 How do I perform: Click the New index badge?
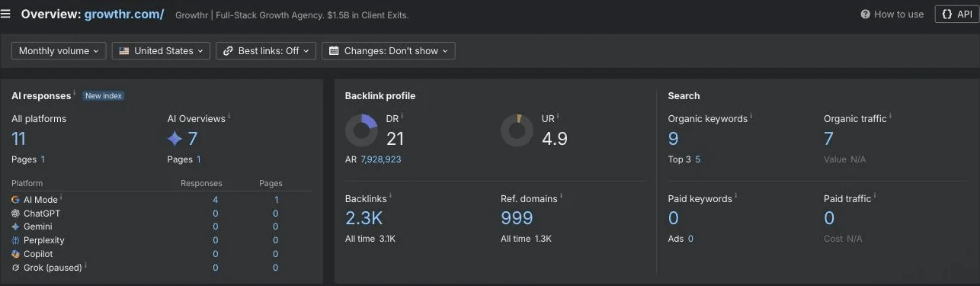[x=103, y=96]
